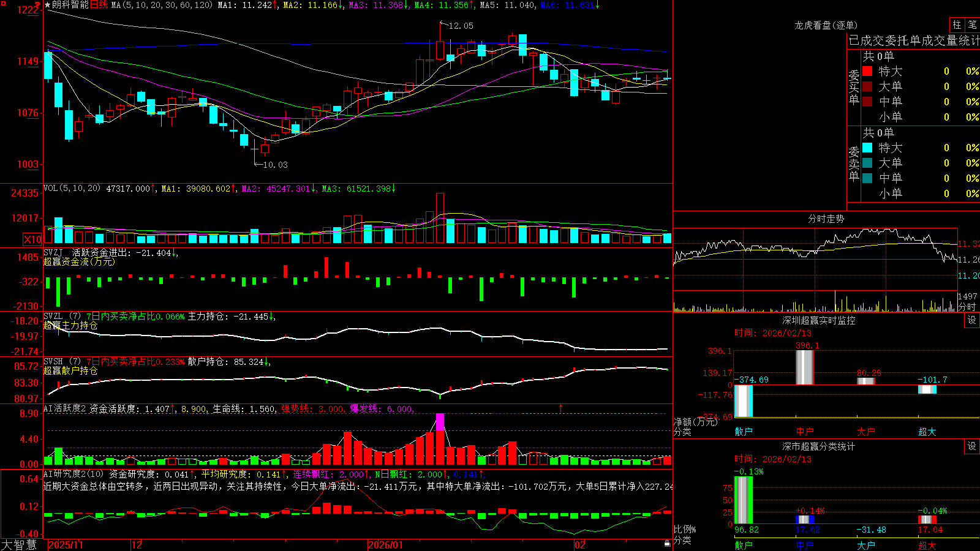
Task: Click the cyan 特大 sell-order color square
Action: click(867, 148)
